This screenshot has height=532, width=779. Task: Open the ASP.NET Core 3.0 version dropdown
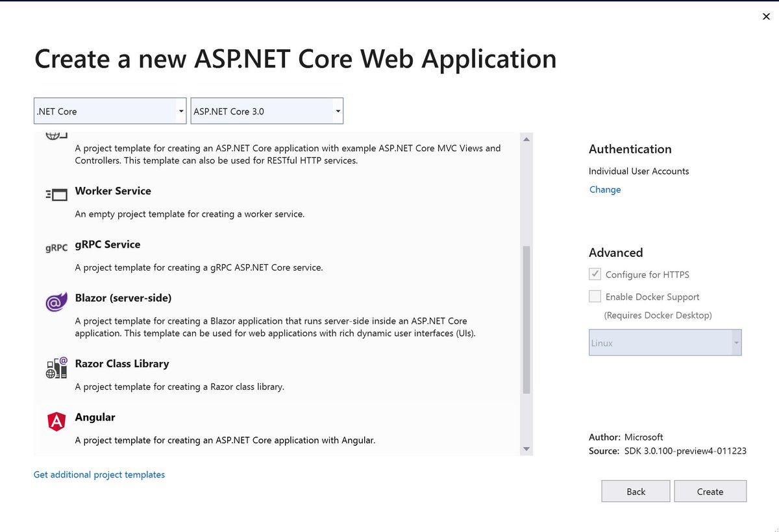click(x=267, y=111)
